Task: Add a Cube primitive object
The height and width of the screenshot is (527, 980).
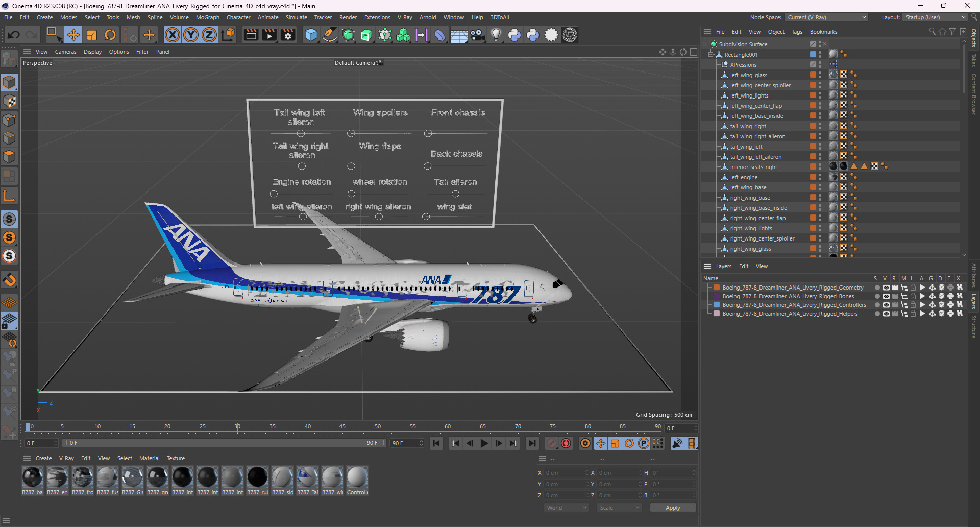Action: pos(311,35)
